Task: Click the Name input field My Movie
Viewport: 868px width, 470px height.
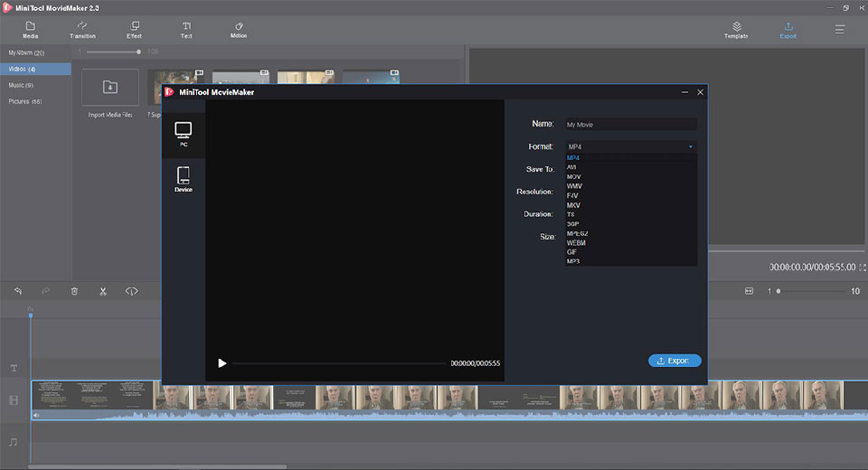Action: pyautogui.click(x=631, y=125)
